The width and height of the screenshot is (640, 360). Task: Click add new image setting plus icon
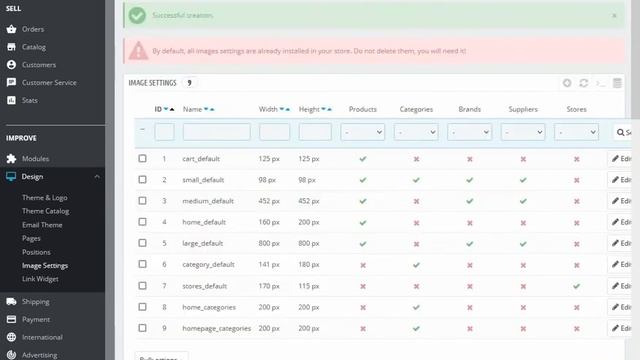click(x=567, y=83)
